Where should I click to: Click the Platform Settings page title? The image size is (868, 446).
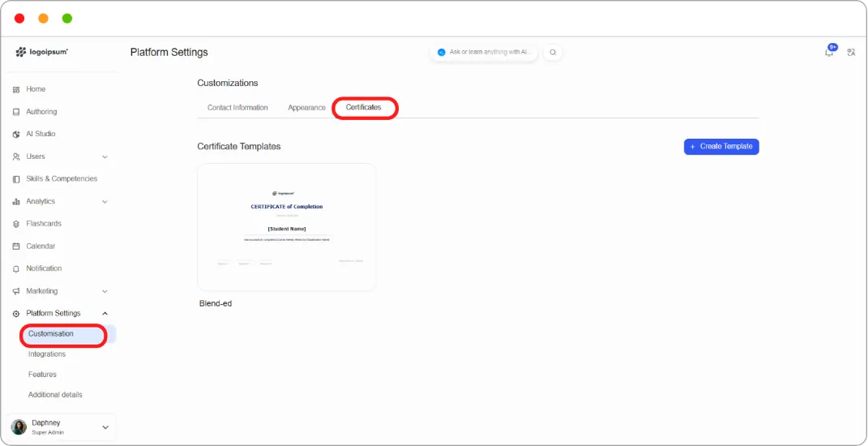click(x=169, y=53)
